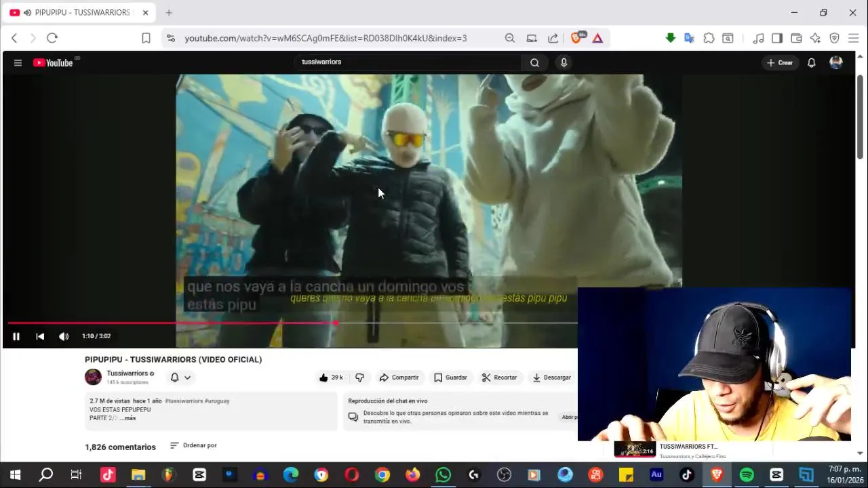
Task: Open the zoom magnifier icon in the address bar
Action: pos(510,38)
